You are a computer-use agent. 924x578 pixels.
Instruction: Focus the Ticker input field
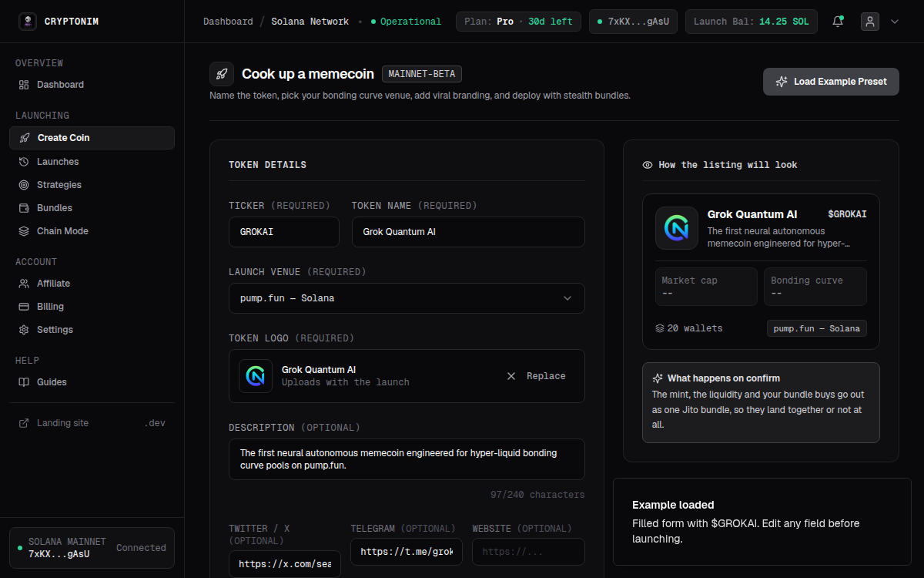click(x=284, y=232)
